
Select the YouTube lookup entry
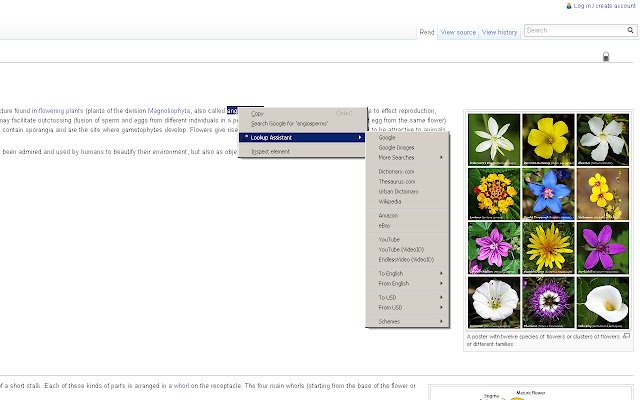[407, 240]
